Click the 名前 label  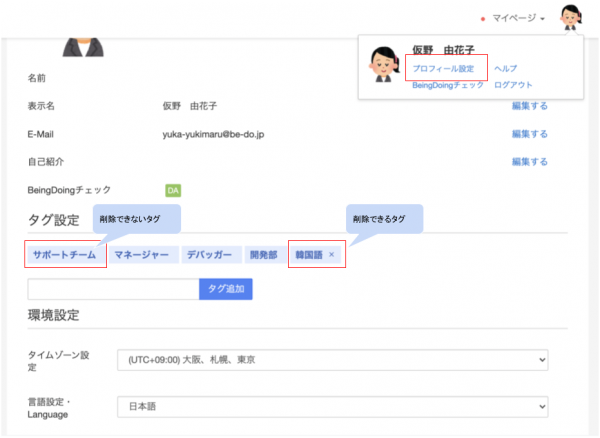37,78
